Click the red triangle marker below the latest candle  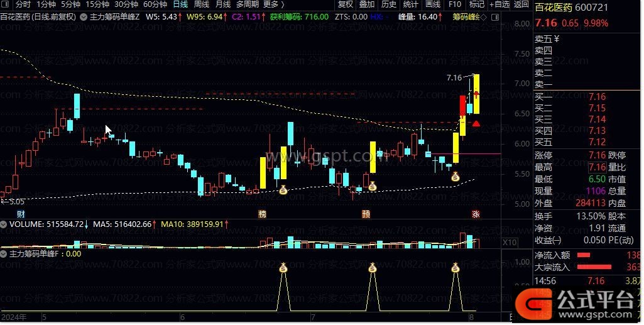pos(476,123)
